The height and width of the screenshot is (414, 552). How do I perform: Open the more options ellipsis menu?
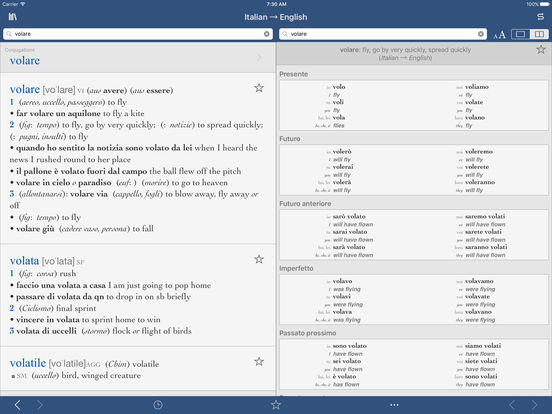[x=394, y=405]
